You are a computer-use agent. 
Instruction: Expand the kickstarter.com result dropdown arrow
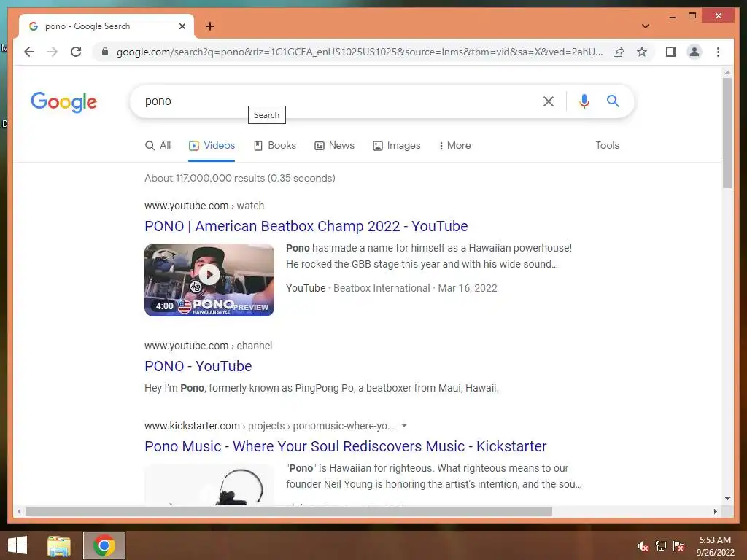(404, 425)
